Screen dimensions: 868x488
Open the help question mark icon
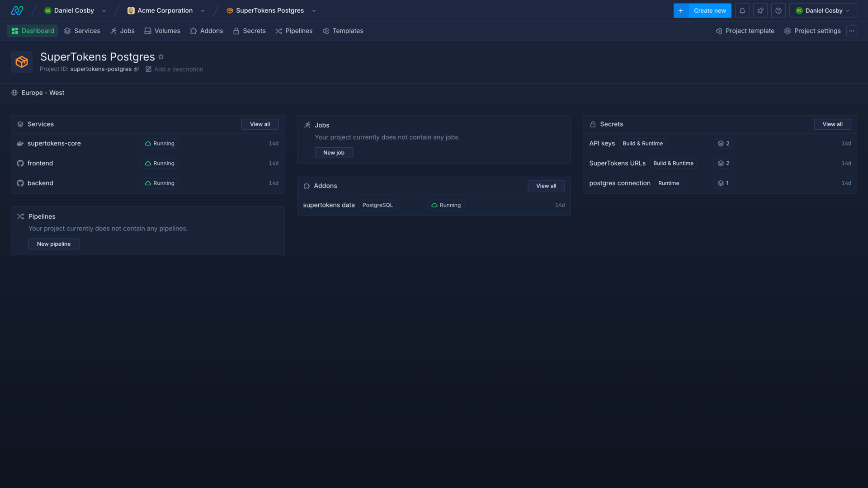(x=778, y=10)
